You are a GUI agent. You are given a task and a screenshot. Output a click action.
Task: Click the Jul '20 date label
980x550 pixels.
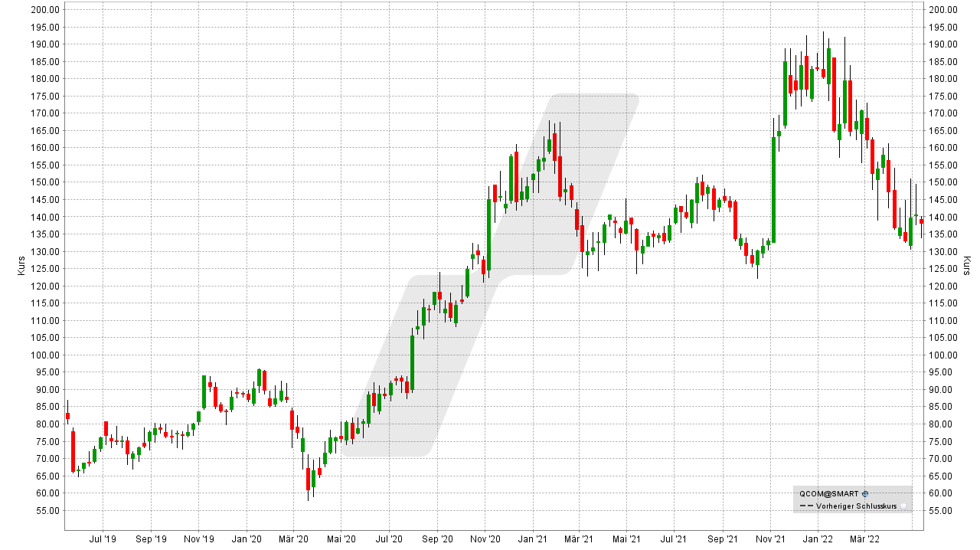389,539
